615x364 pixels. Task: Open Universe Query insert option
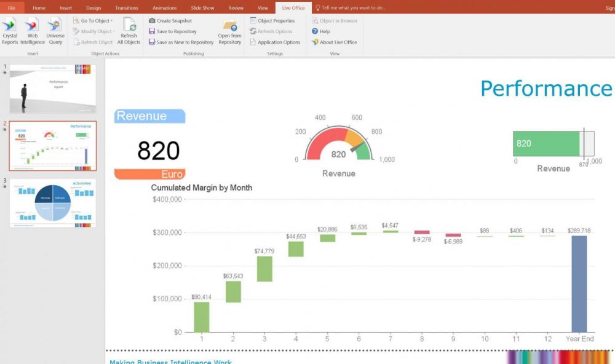point(55,31)
